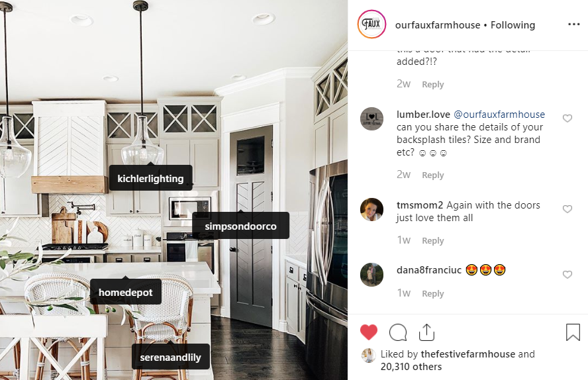
Task: Like lumber.love's comment with heart
Action: tap(567, 119)
